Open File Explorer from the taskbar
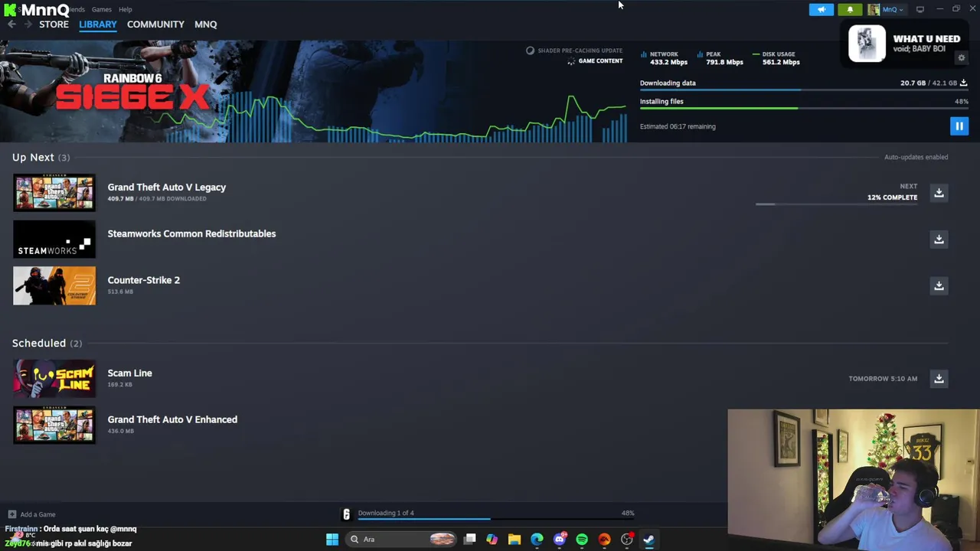 point(514,540)
